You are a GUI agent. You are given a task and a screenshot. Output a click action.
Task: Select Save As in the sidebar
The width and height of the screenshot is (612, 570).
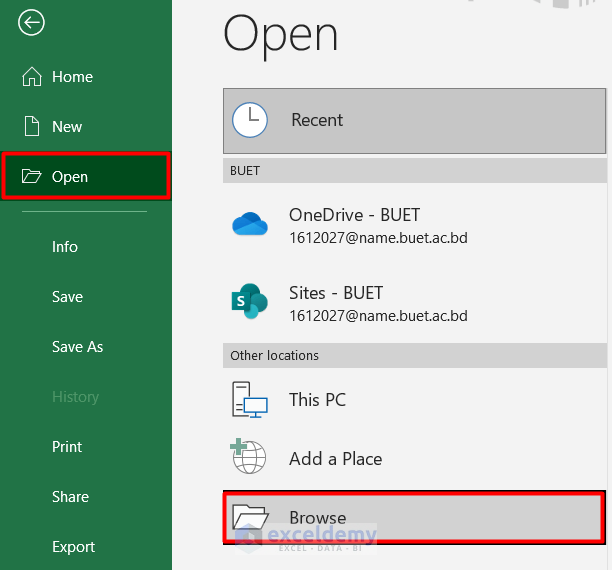(86, 347)
